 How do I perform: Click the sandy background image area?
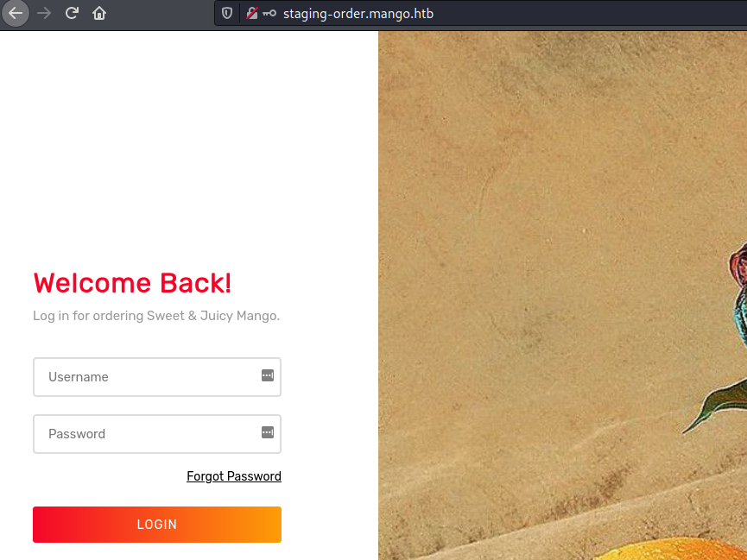(x=548, y=238)
